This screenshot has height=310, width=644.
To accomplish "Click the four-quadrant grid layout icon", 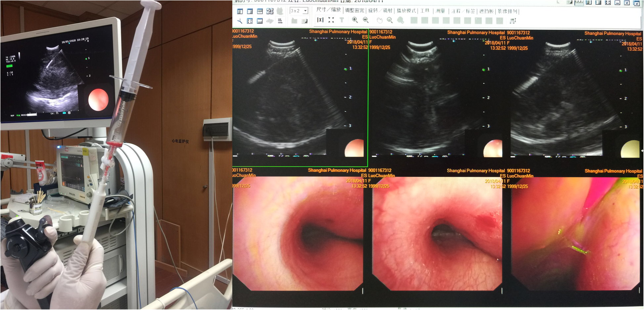I will click(x=270, y=11).
